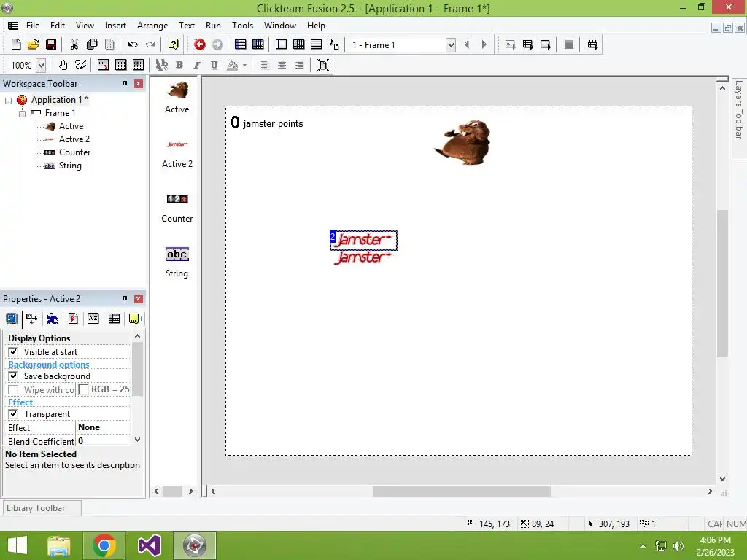The height and width of the screenshot is (560, 747).
Task: Open the text color dropdown arrow
Action: pos(245,65)
